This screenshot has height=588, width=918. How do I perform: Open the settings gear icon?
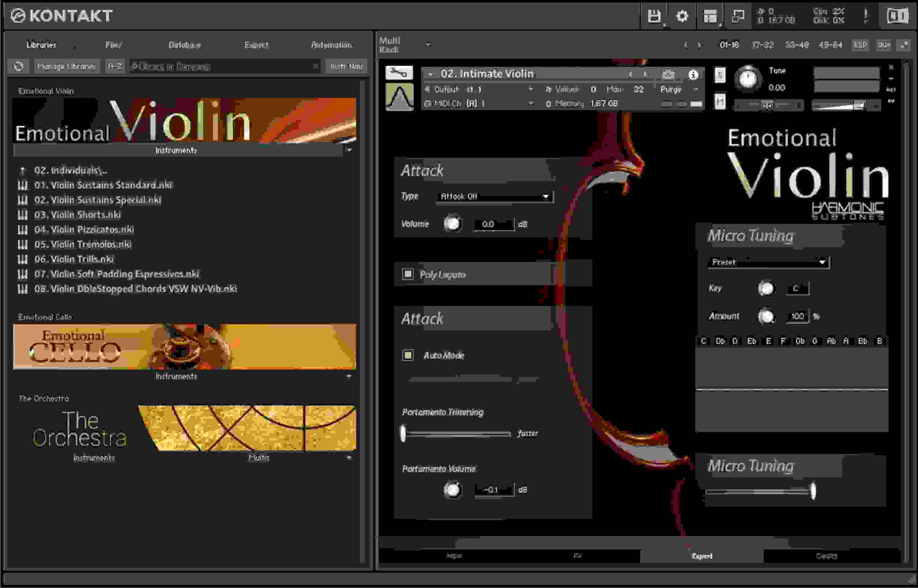tap(682, 16)
